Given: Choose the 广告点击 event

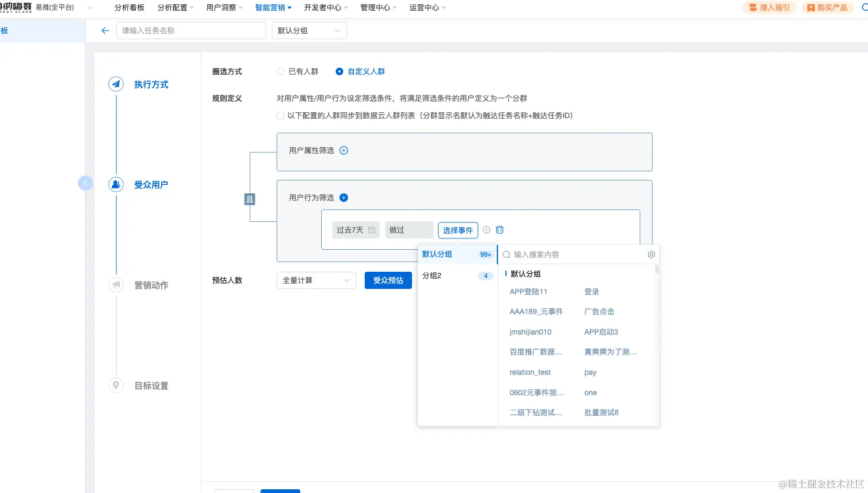Looking at the screenshot, I should pos(599,311).
